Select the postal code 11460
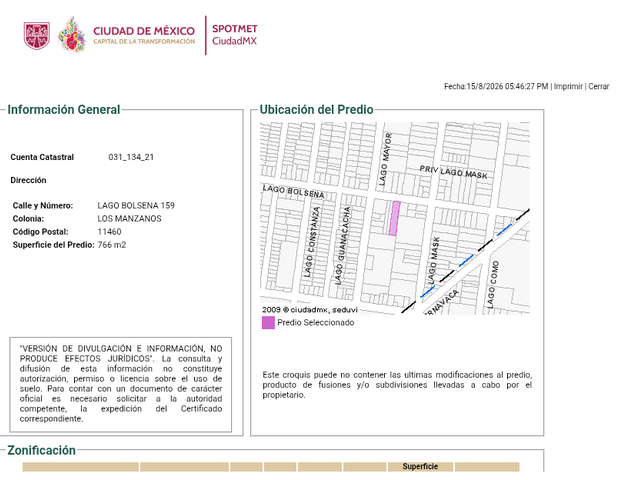640x480 pixels. (109, 231)
